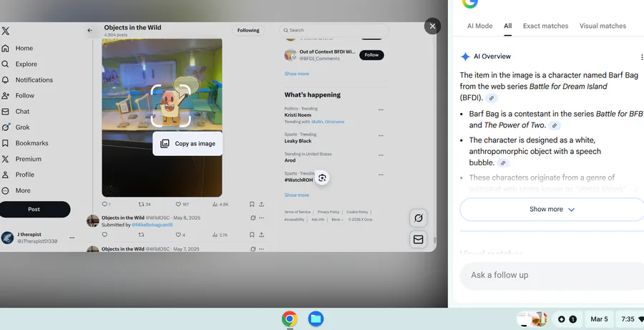Viewport: 644px width, 330px height.
Task: Open J therapist account options dots
Action: click(x=72, y=238)
